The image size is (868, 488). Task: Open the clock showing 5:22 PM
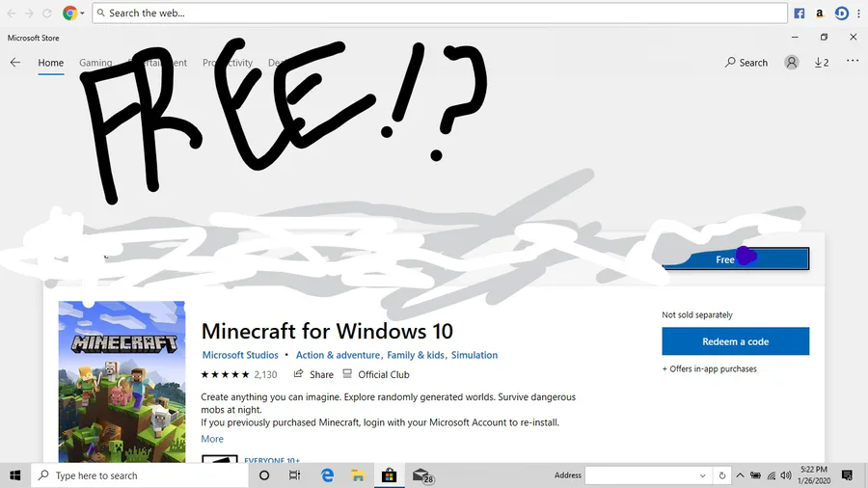pos(814,475)
